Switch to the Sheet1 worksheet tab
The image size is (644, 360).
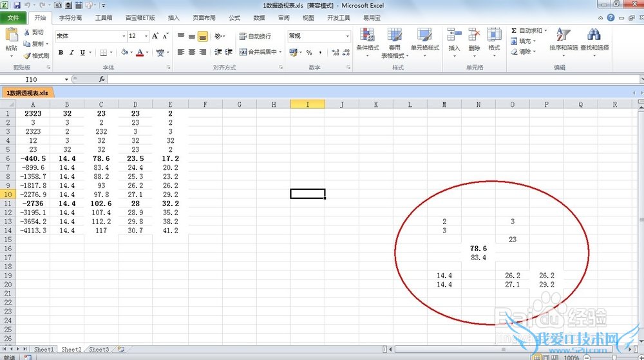(44, 349)
